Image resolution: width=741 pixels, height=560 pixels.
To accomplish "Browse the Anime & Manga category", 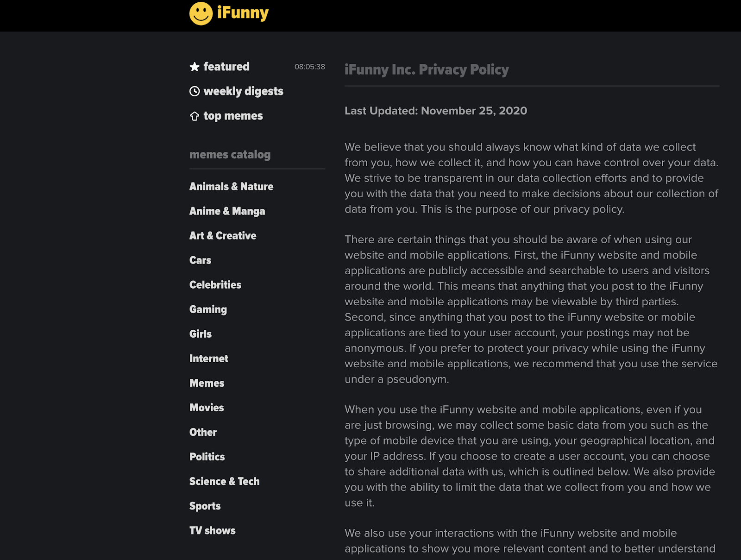I will 227,211.
